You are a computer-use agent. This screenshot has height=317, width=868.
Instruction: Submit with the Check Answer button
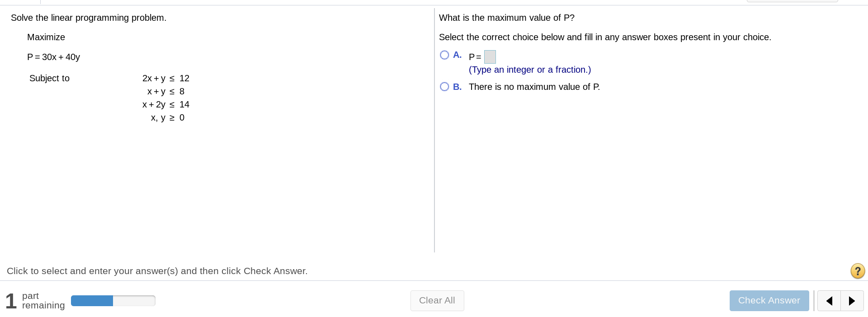(x=769, y=301)
